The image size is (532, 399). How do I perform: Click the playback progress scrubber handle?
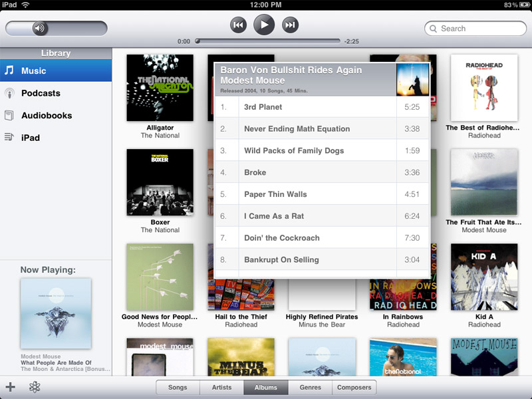coord(198,41)
